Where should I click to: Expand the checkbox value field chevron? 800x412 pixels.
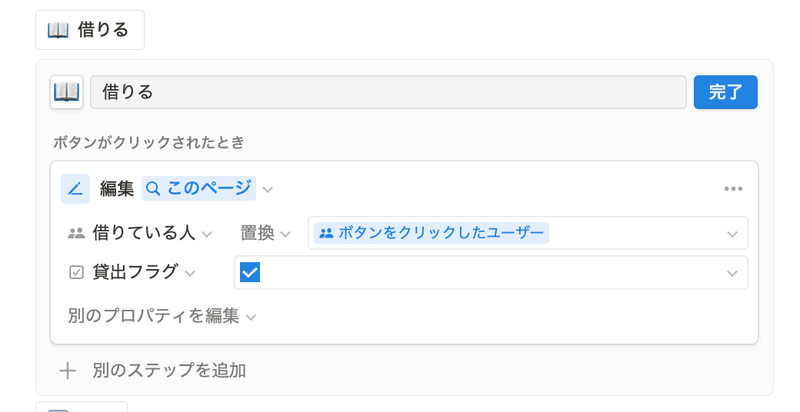coord(732,273)
